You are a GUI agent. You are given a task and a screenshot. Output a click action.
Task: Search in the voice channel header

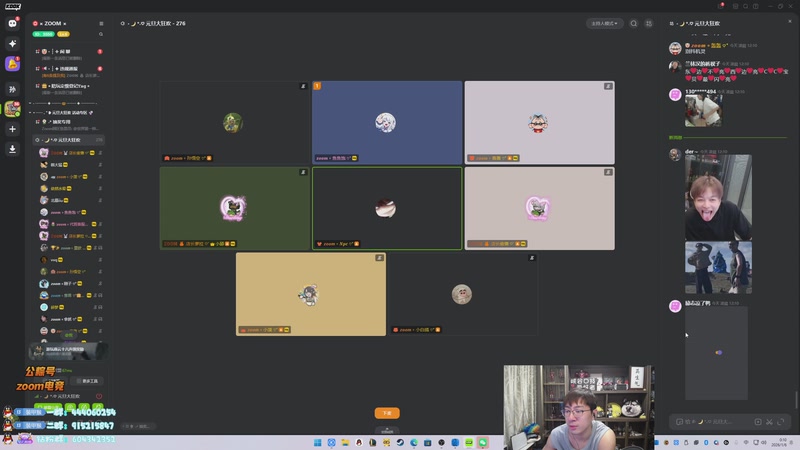pos(634,23)
